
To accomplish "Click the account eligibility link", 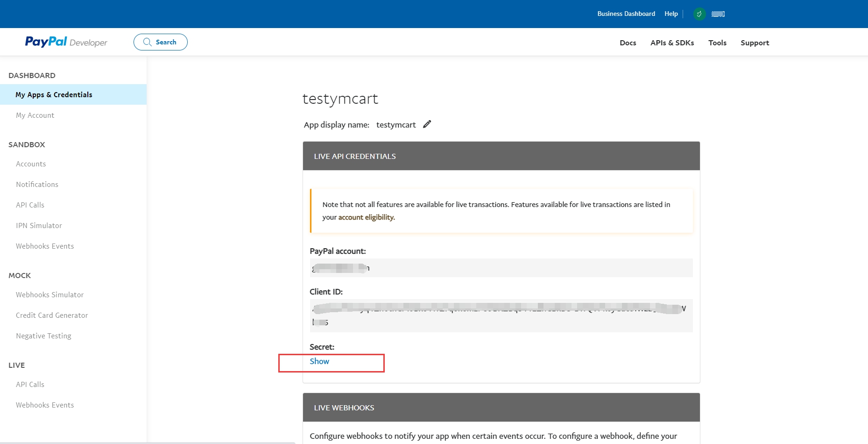I will [367, 217].
